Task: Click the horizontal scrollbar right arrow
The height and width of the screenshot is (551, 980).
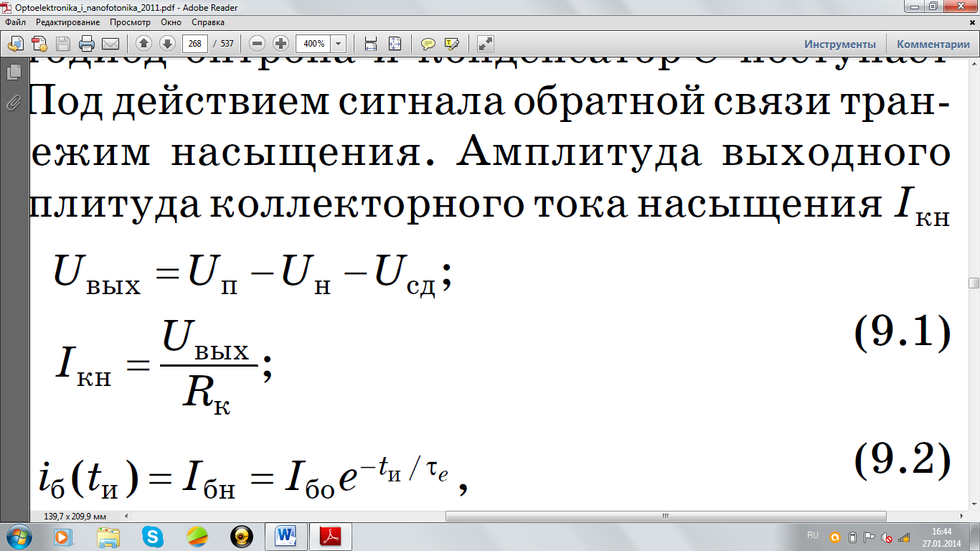Action: coord(961,516)
